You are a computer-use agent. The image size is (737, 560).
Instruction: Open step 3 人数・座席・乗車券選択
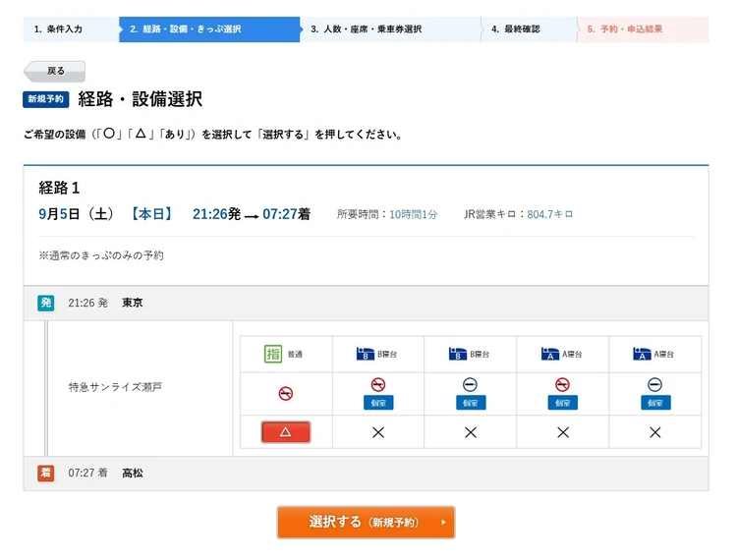click(390, 29)
